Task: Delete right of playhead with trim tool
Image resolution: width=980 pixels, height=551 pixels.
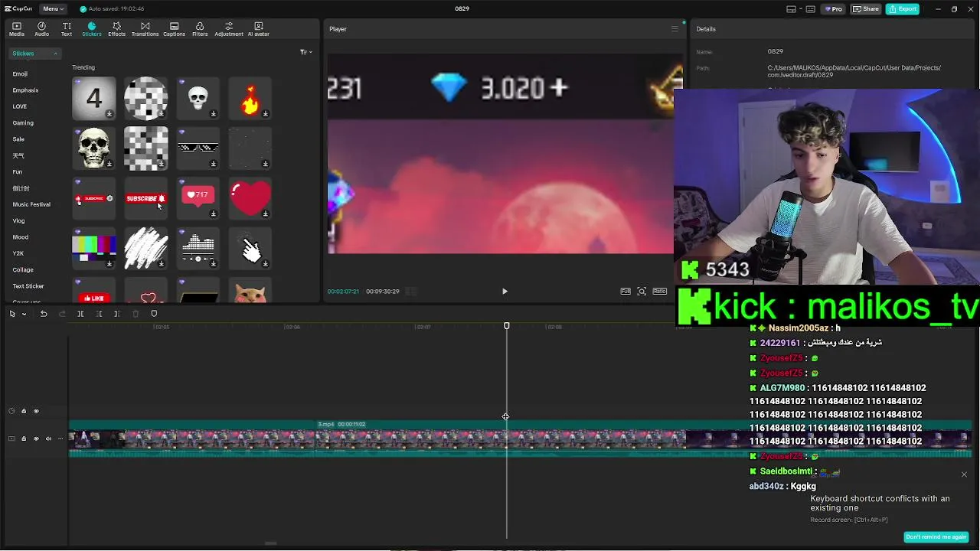Action: tap(116, 314)
